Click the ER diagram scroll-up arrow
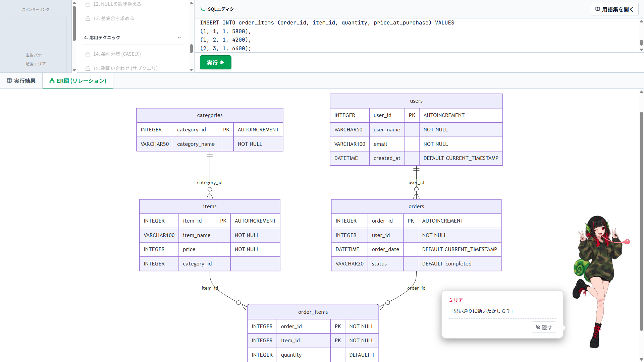The image size is (644, 362). point(641,92)
